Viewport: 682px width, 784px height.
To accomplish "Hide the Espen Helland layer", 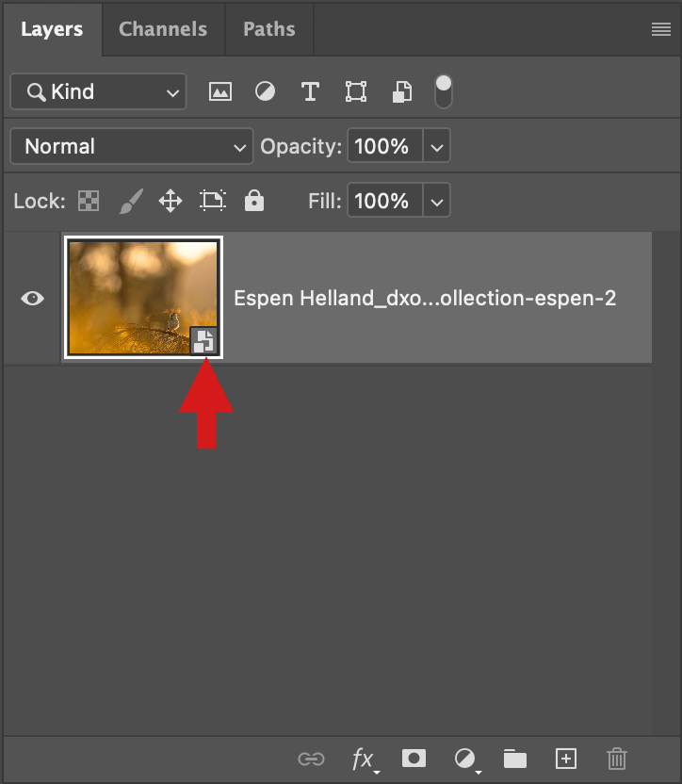I will [33, 299].
